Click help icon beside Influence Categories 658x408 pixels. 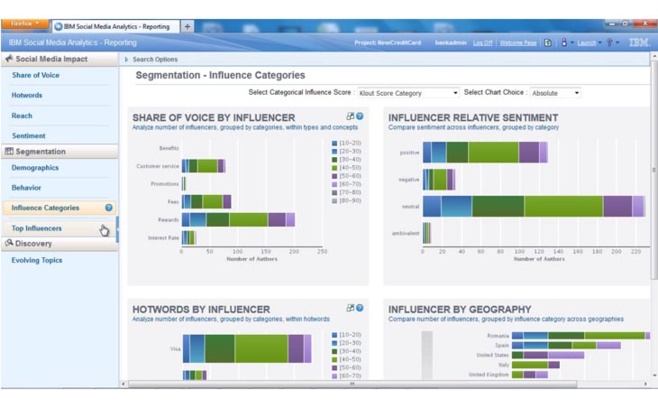click(109, 208)
